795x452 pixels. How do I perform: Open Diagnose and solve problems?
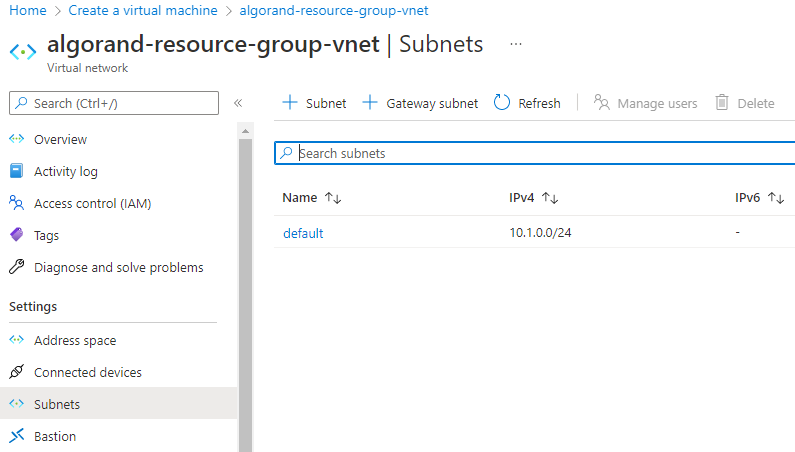(x=119, y=267)
